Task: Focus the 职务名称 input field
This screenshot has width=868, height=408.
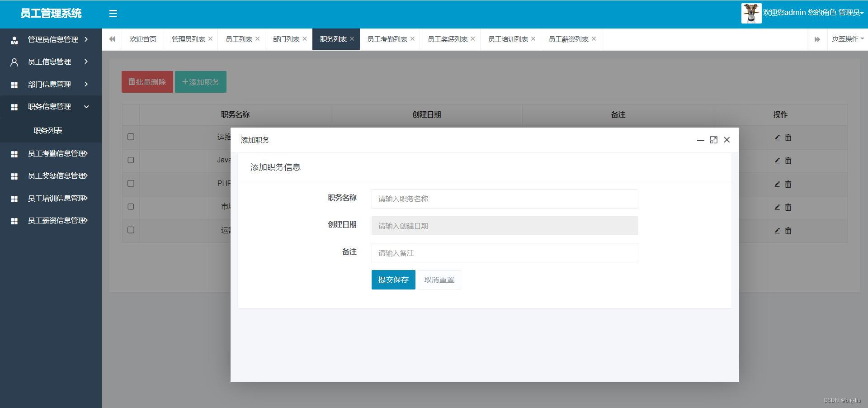Action: 504,199
